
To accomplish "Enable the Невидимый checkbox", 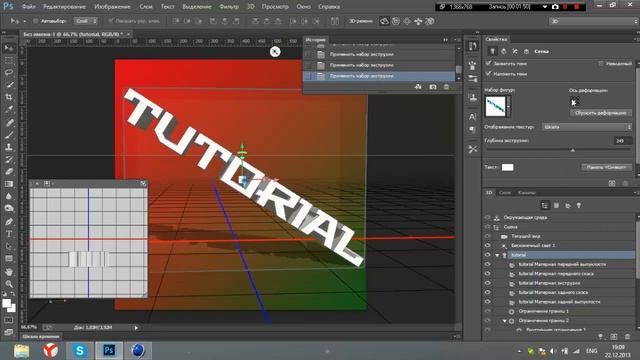I will (x=601, y=63).
